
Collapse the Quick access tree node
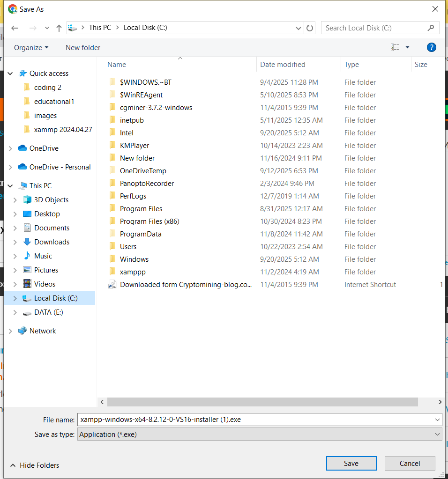point(11,74)
